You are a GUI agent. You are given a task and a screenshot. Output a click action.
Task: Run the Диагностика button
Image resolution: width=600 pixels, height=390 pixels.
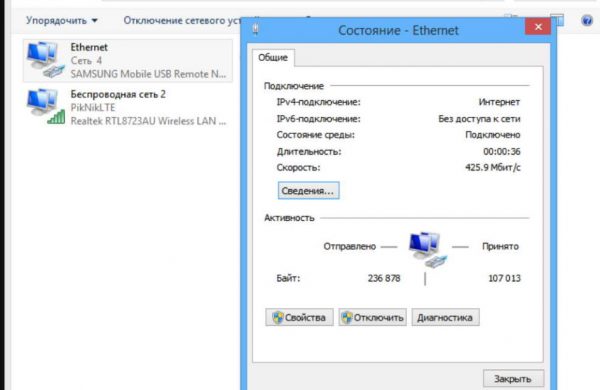tap(445, 317)
